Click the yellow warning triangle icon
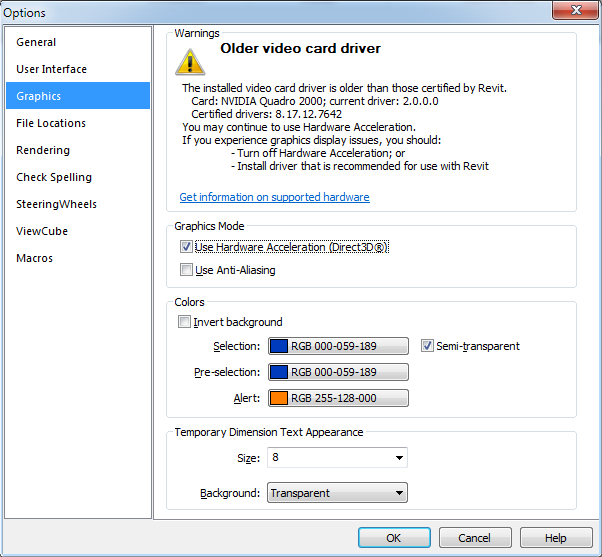 tap(190, 62)
